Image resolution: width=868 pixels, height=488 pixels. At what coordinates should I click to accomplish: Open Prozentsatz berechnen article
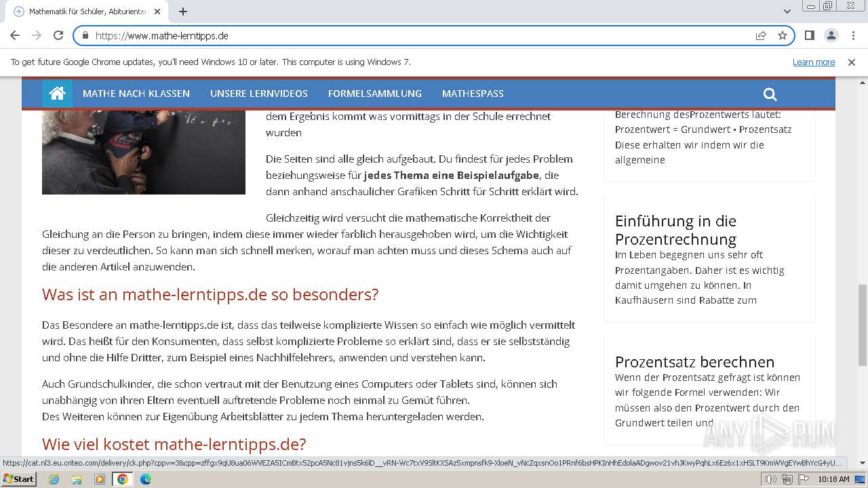point(694,361)
